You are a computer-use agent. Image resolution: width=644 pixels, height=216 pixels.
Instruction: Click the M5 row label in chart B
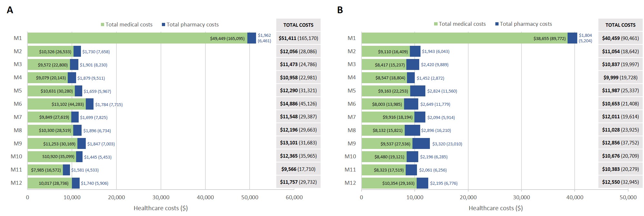pos(352,91)
